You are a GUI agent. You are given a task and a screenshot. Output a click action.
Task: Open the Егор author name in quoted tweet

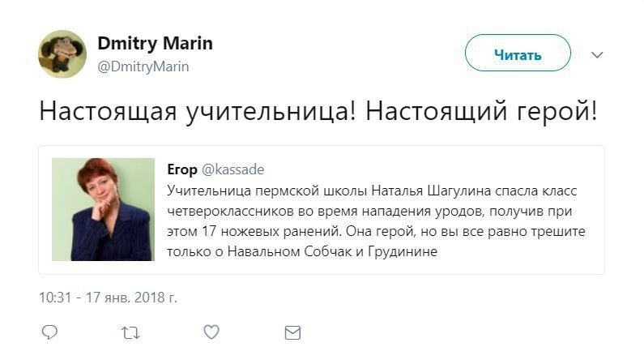tap(181, 169)
